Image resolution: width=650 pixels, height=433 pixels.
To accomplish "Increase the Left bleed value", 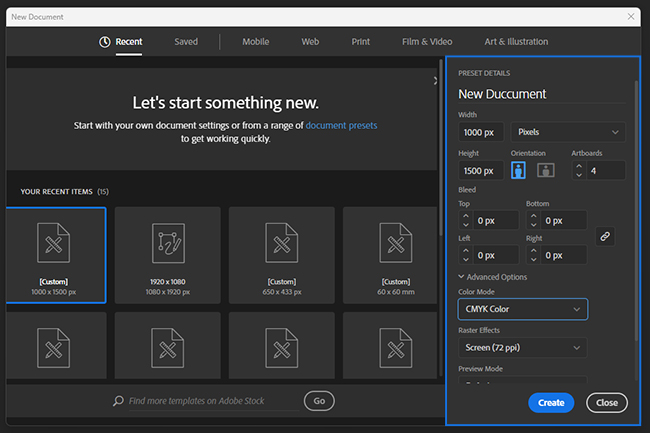I will pos(466,251).
